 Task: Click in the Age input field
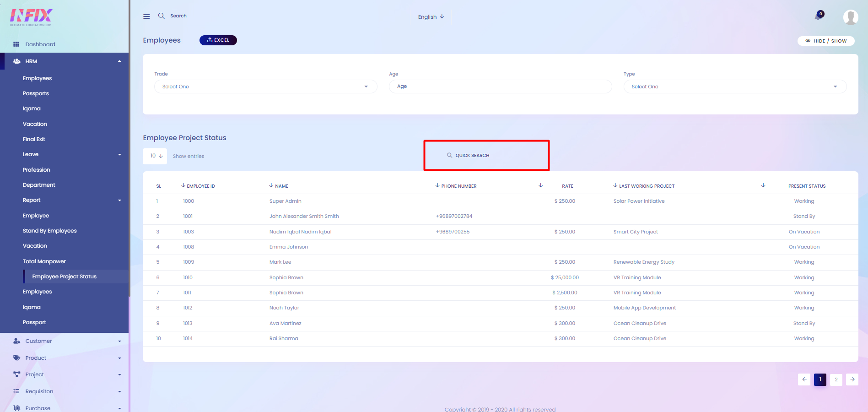[x=500, y=87]
